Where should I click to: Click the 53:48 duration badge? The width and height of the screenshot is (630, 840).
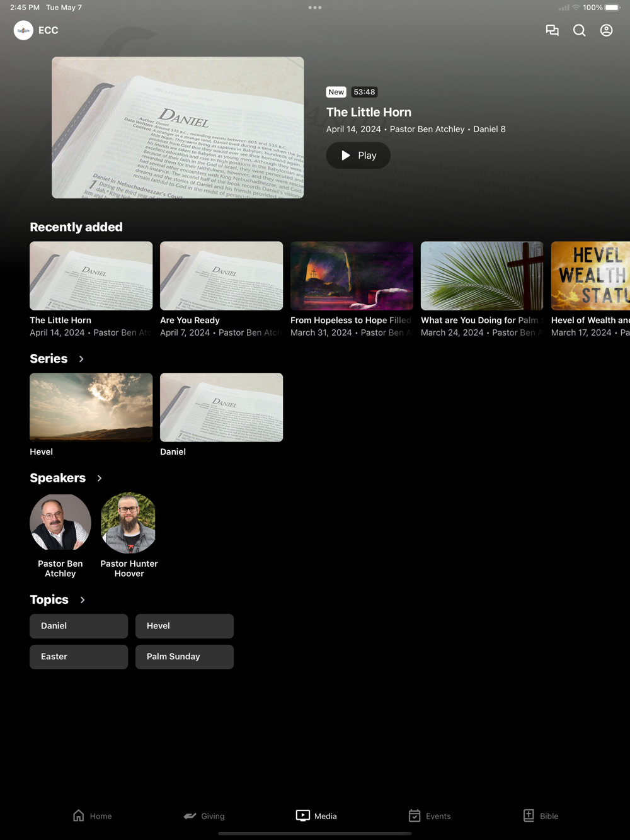(364, 92)
